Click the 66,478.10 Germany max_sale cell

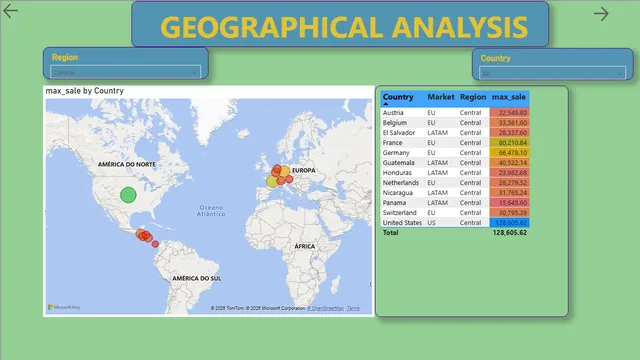coord(509,153)
